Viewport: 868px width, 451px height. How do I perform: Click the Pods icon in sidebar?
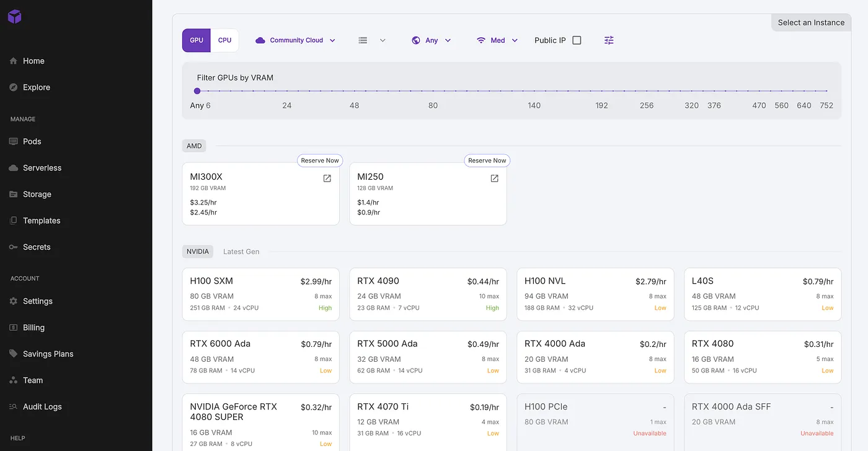click(x=14, y=141)
